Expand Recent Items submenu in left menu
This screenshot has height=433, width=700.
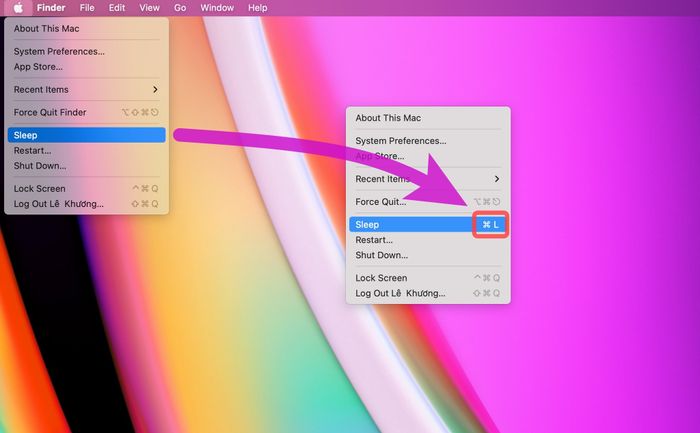pos(87,89)
